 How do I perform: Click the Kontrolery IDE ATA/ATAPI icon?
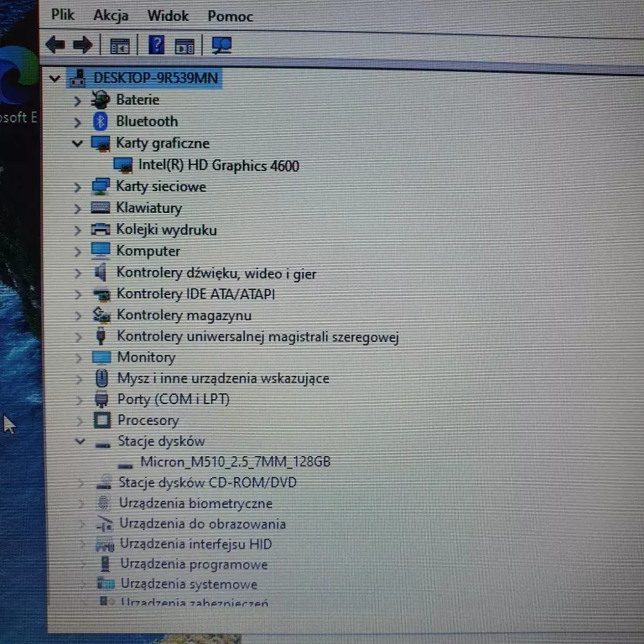[101, 294]
